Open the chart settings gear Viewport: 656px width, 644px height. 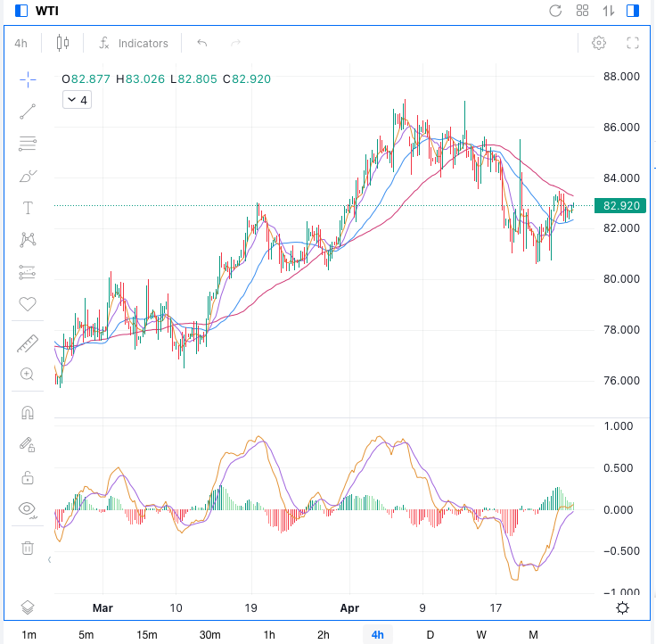pyautogui.click(x=599, y=43)
